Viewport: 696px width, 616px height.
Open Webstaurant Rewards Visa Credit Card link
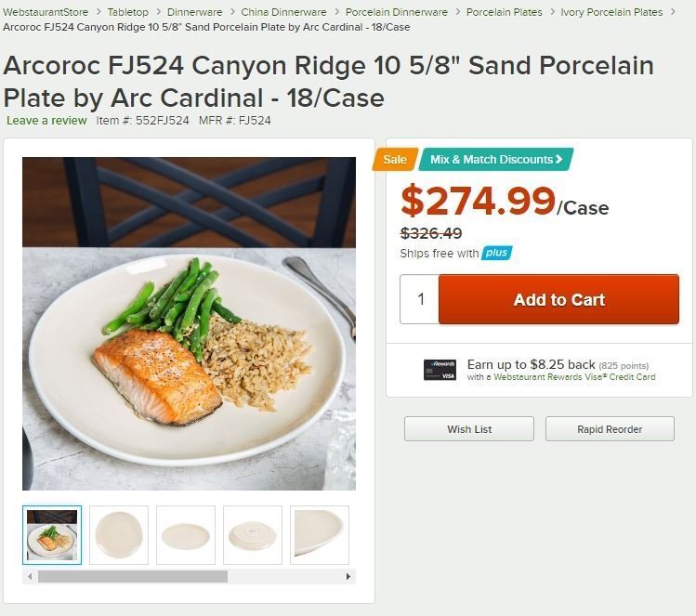tap(574, 377)
